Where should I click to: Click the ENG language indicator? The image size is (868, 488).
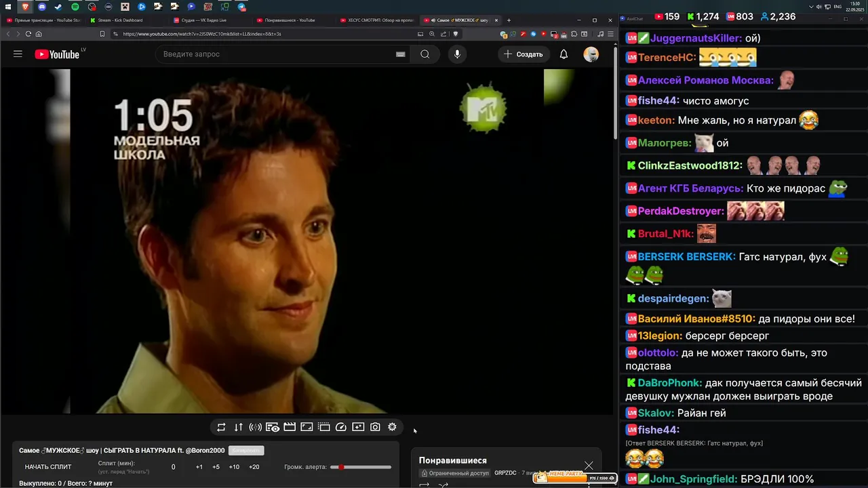point(837,7)
